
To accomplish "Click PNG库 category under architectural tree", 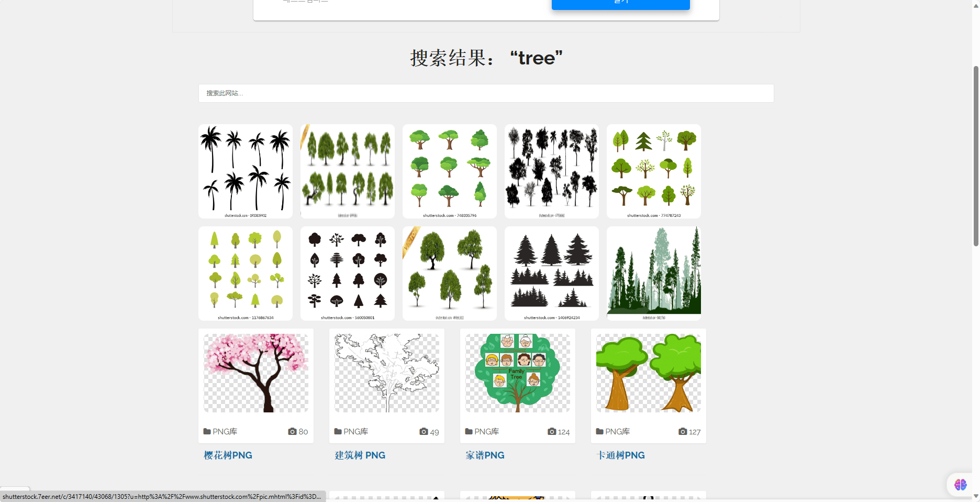I will pos(356,432).
